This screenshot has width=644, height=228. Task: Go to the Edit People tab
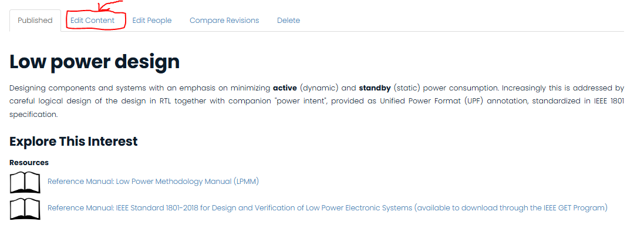tap(152, 21)
